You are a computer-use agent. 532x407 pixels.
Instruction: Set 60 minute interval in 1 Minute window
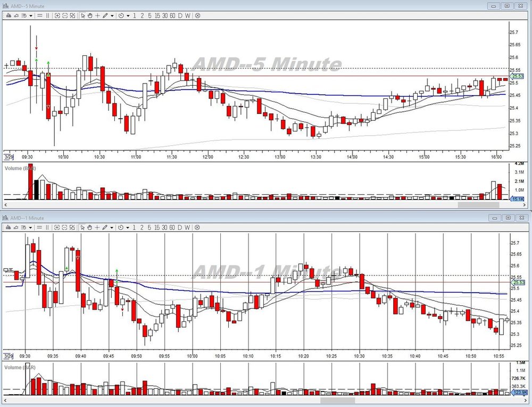(x=172, y=227)
